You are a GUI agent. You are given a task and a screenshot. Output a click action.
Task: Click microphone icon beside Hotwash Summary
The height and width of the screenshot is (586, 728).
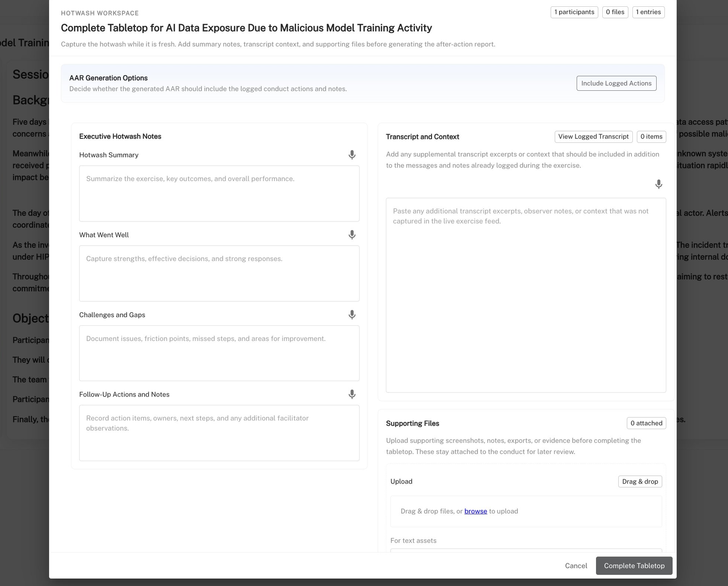[x=352, y=155]
